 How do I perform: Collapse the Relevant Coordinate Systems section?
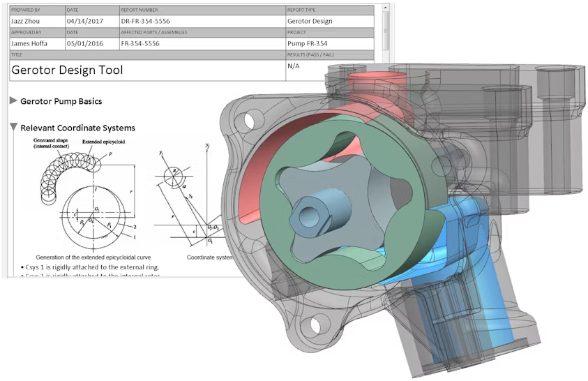tap(13, 128)
